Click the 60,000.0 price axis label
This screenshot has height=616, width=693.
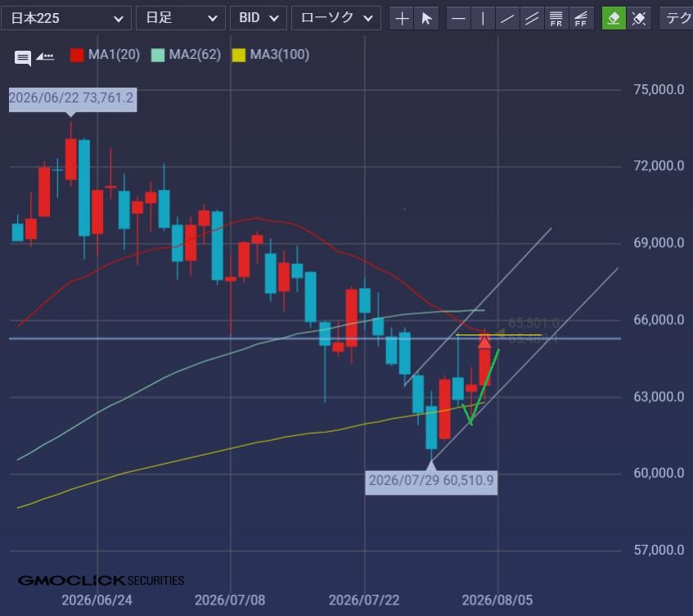[x=659, y=474]
